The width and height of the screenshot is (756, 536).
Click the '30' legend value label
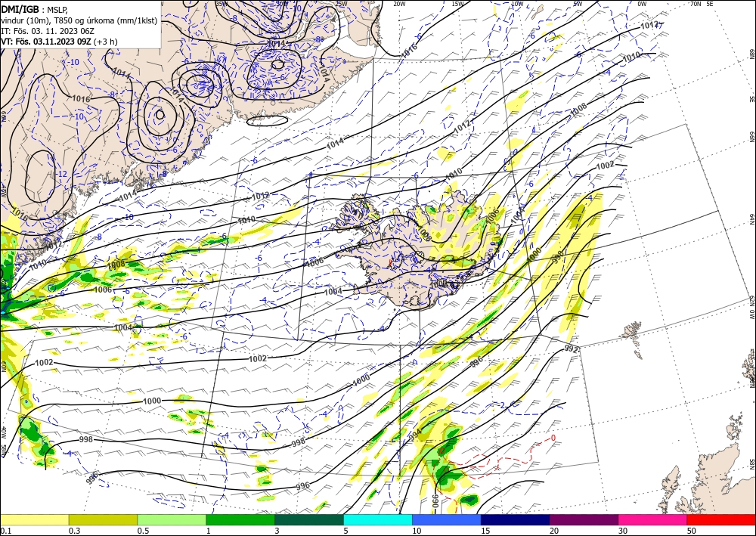(623, 531)
